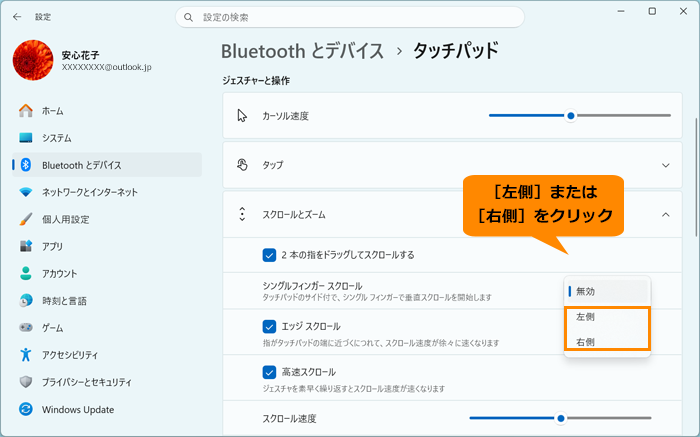Click the システム monitor icon

click(x=26, y=138)
